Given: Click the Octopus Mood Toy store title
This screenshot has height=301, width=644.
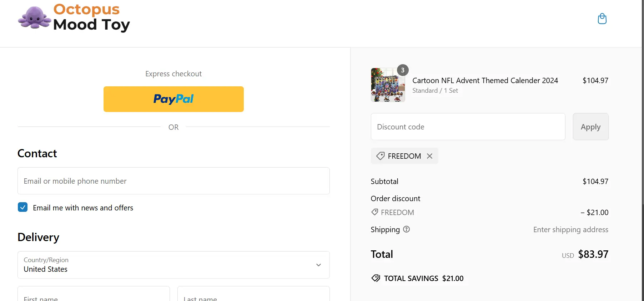Looking at the screenshot, I should click(91, 17).
